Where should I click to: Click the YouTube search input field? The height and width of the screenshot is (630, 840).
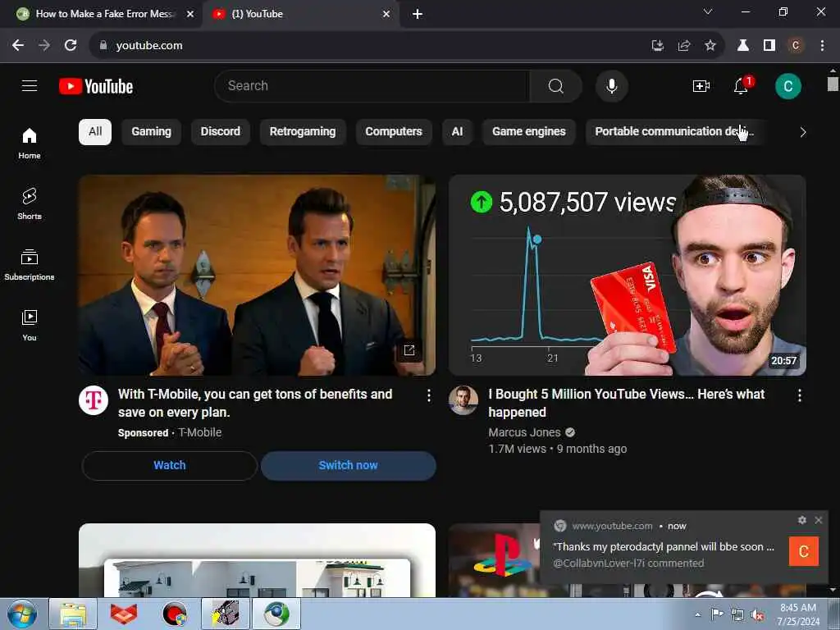click(x=372, y=85)
